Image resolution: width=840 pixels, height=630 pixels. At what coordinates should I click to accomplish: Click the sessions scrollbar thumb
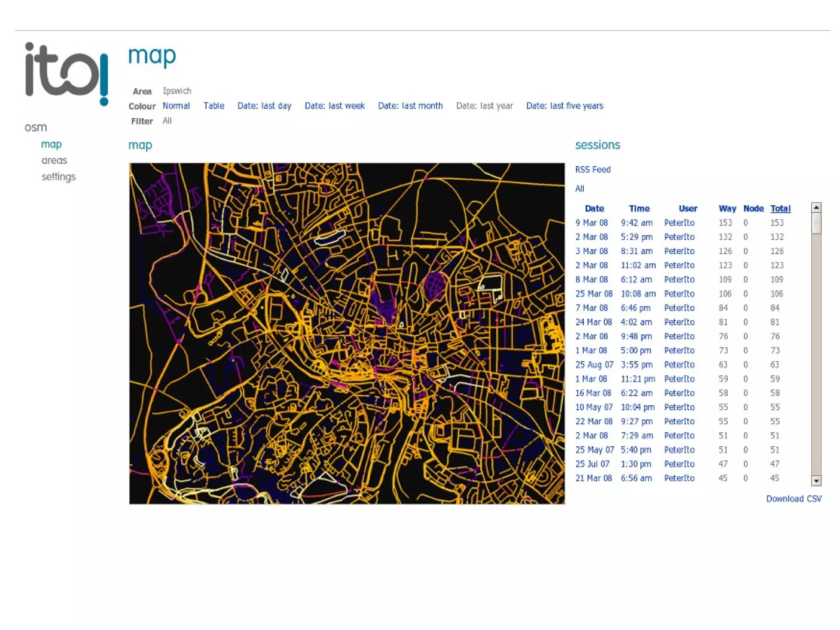pyautogui.click(x=816, y=224)
